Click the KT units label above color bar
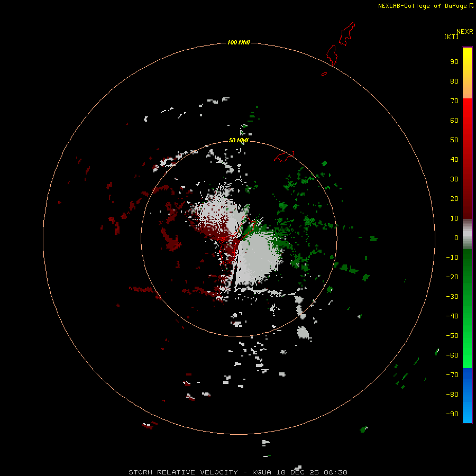This screenshot has width=476, height=476. coord(452,36)
